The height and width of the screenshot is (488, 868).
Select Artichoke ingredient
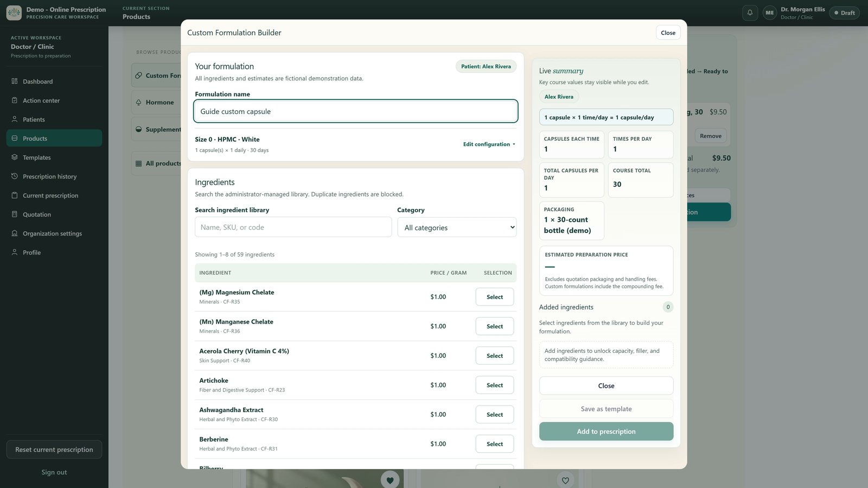pos(495,385)
